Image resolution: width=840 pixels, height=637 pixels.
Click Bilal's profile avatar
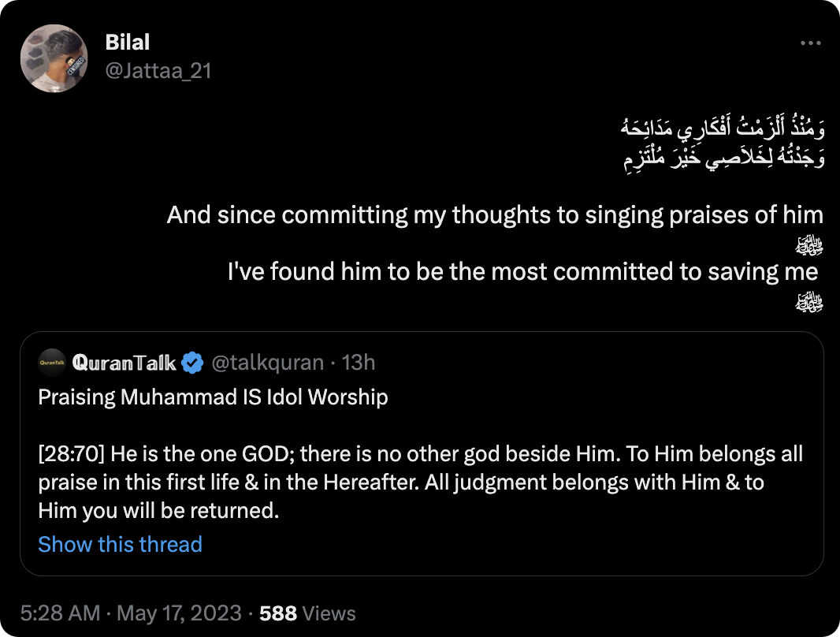pyautogui.click(x=54, y=58)
